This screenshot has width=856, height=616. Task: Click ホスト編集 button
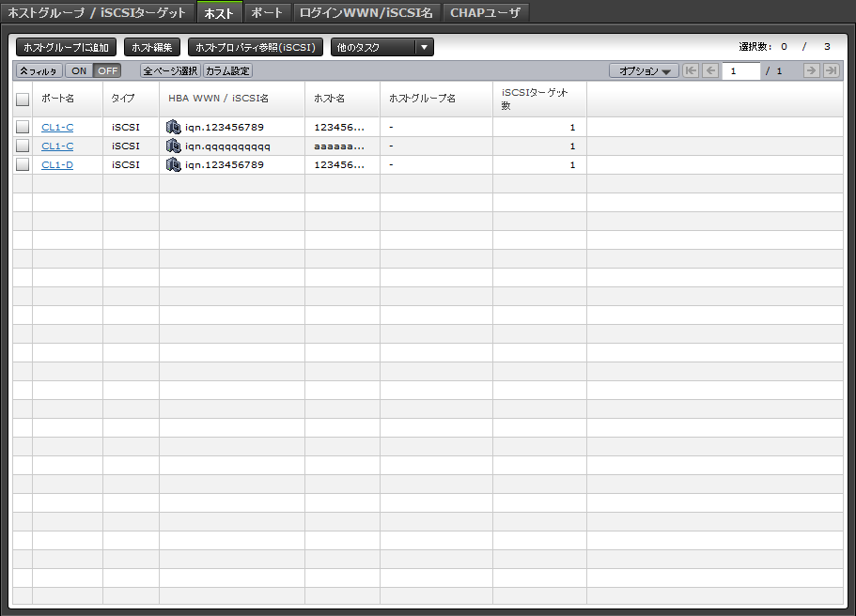click(152, 48)
